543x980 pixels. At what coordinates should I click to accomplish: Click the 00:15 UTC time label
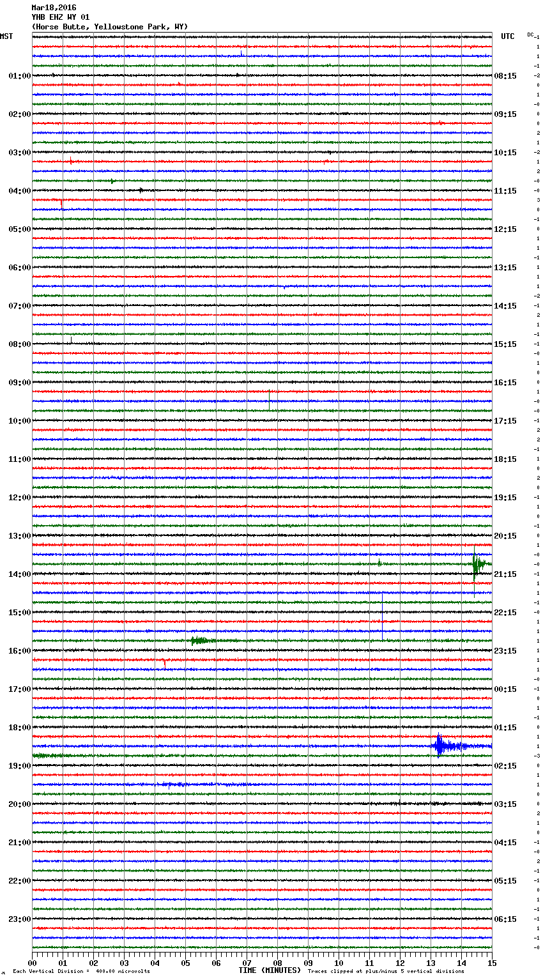505,689
